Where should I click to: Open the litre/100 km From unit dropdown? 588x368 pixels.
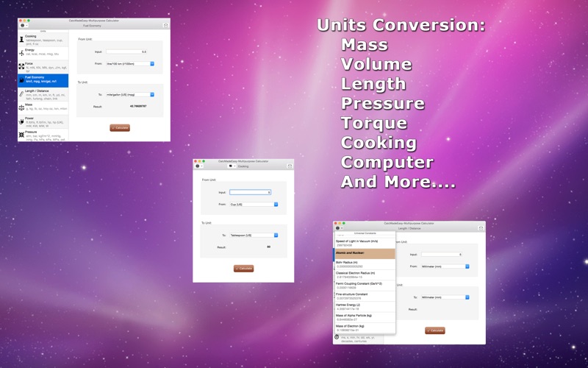tap(152, 64)
